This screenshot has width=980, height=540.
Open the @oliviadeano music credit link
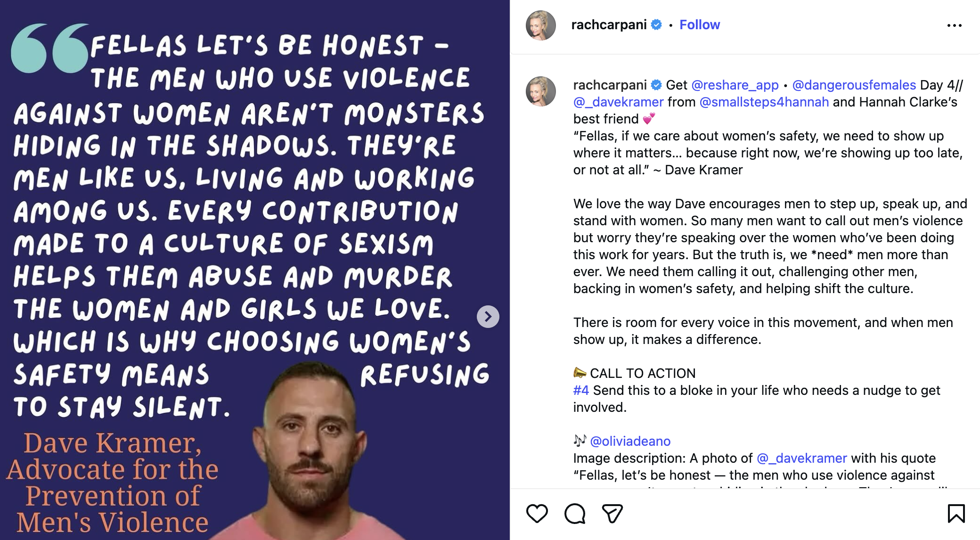[x=630, y=441]
